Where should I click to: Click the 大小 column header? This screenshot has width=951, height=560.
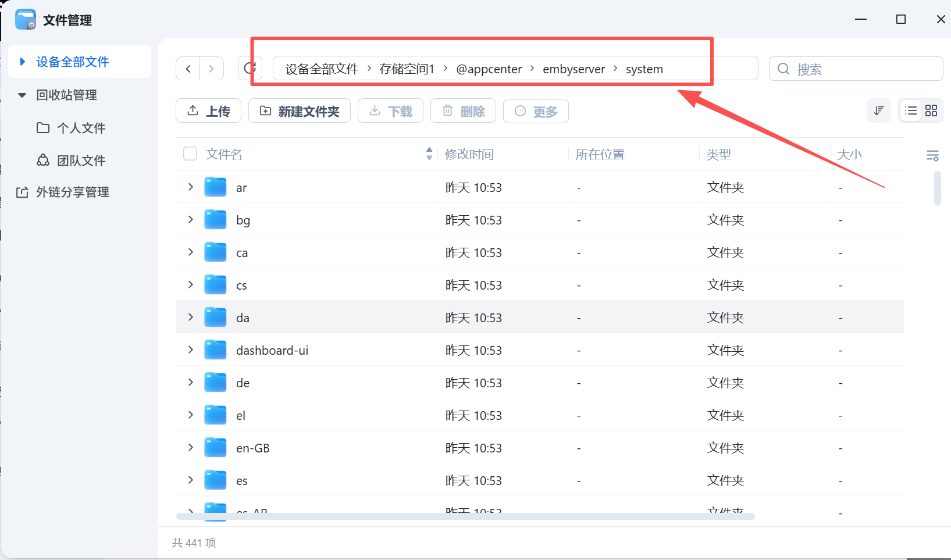pos(849,154)
